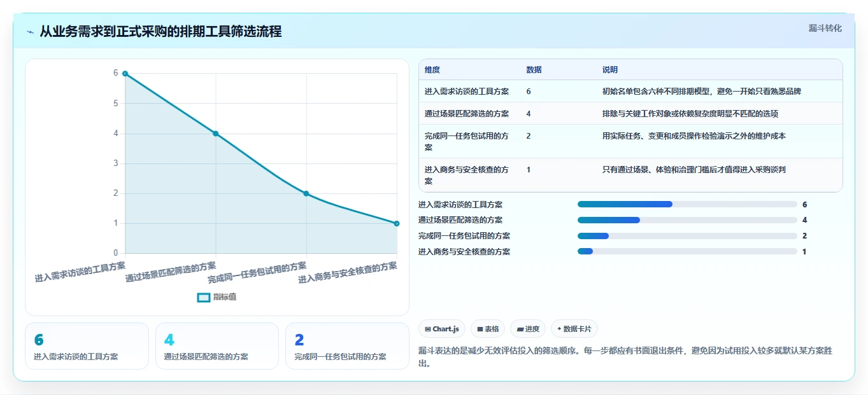Image resolution: width=868 pixels, height=395 pixels.
Task: Click chart data point with value 6
Action: pyautogui.click(x=125, y=74)
